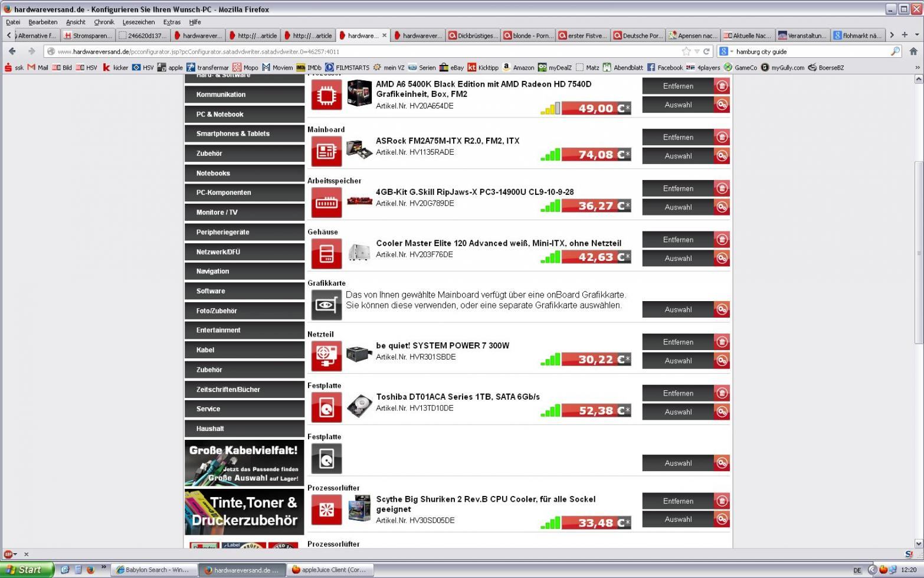924x578 pixels.
Task: Open Scythe Big Shuriken product thumbnail
Action: point(359,508)
